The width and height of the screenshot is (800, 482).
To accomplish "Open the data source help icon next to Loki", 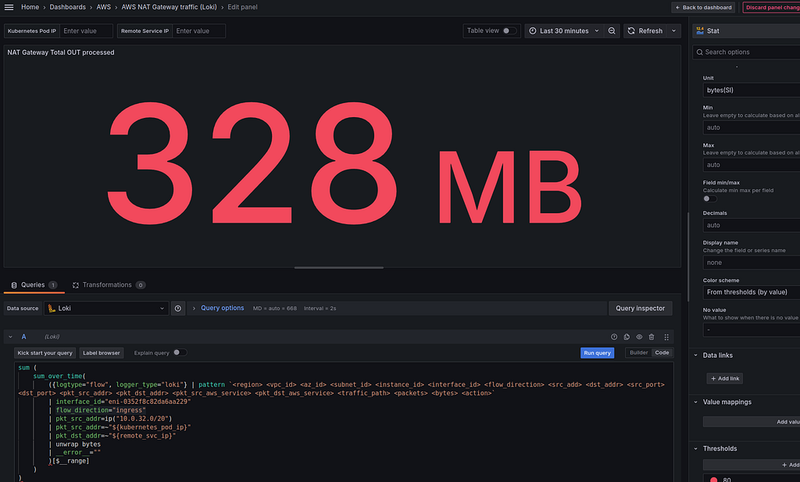I will click(x=178, y=309).
